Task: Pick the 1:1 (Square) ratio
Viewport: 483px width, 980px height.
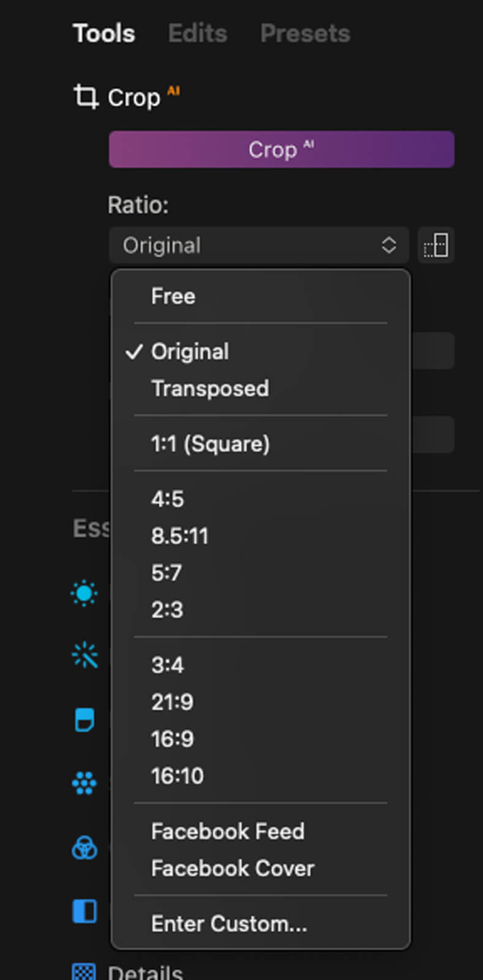Action: coord(210,443)
